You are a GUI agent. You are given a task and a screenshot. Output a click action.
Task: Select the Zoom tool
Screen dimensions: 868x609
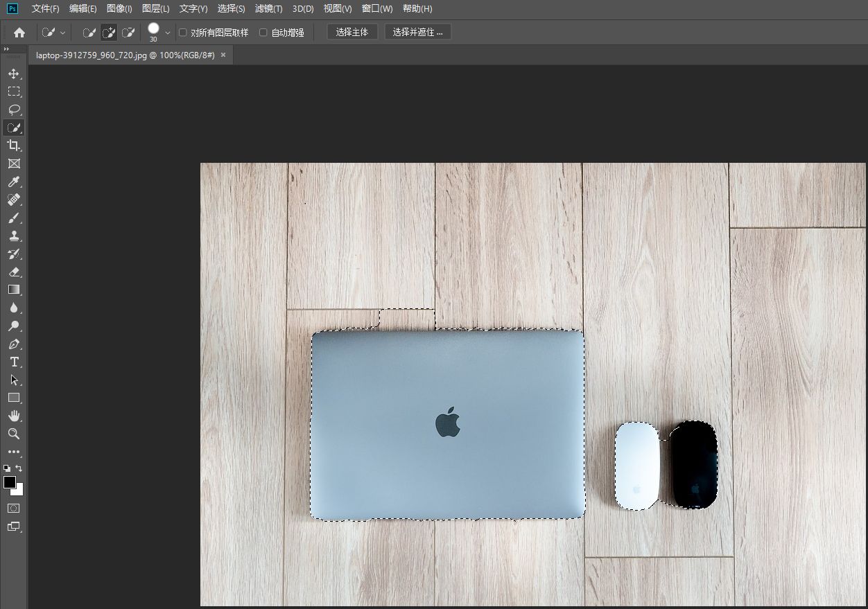14,434
